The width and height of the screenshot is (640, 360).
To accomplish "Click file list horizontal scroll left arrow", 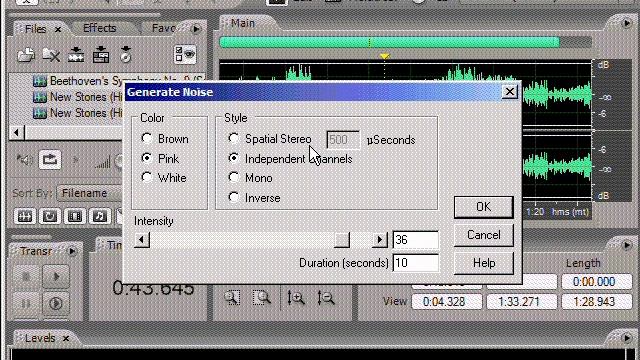I will (17, 132).
